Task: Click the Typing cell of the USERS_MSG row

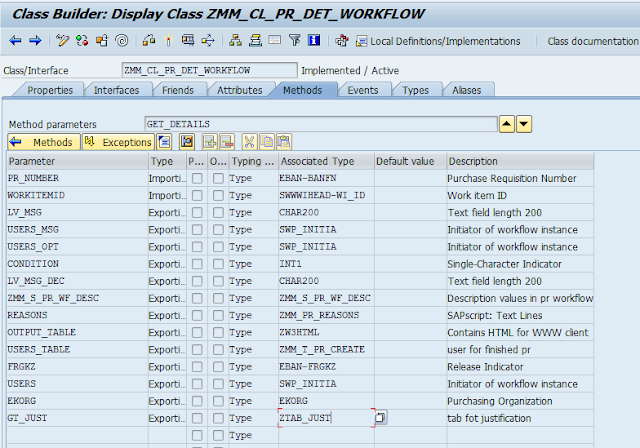Action: coord(253,230)
